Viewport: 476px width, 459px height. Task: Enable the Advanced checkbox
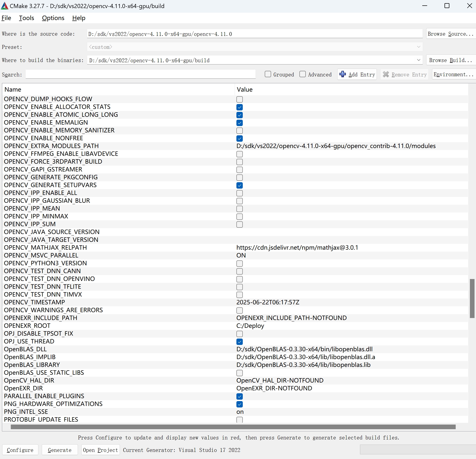(x=303, y=74)
